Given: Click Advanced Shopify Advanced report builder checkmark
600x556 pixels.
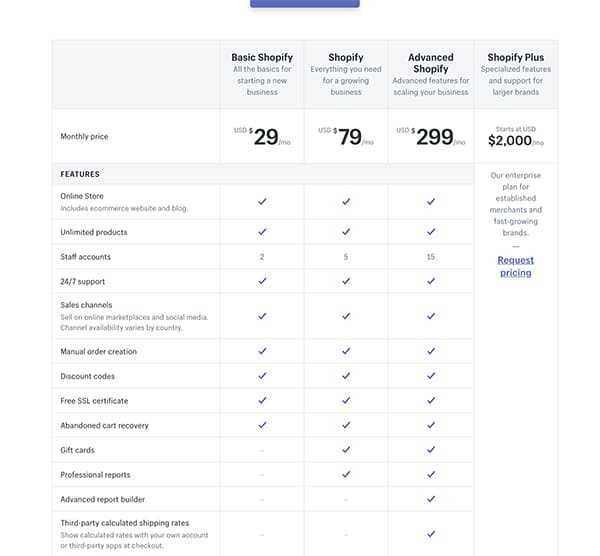Looking at the screenshot, I should click(431, 499).
